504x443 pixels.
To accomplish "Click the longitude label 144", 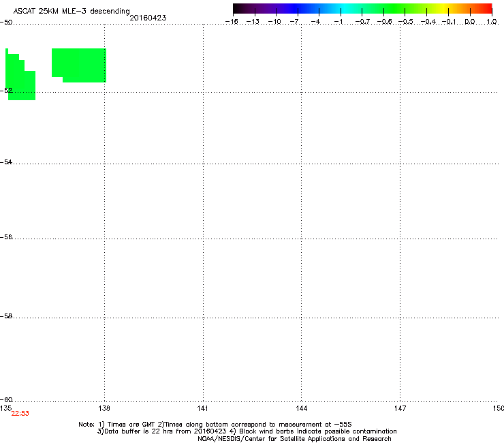I will point(301,408).
